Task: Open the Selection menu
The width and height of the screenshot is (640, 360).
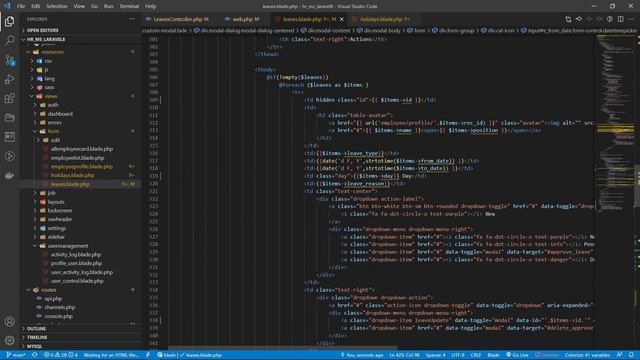Action: [57, 6]
